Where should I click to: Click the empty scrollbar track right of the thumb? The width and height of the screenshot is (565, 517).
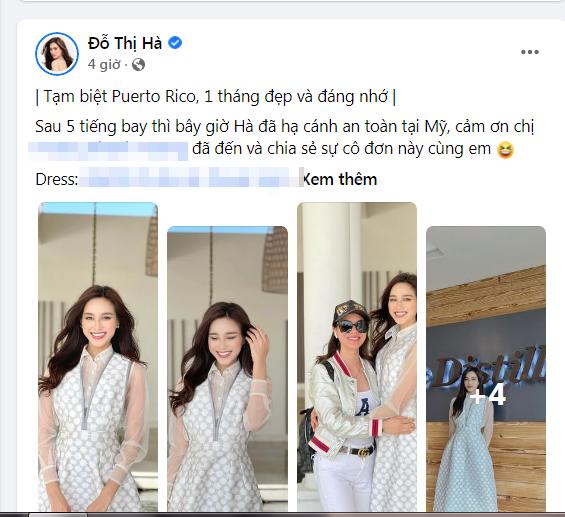pyautogui.click(x=324, y=514)
